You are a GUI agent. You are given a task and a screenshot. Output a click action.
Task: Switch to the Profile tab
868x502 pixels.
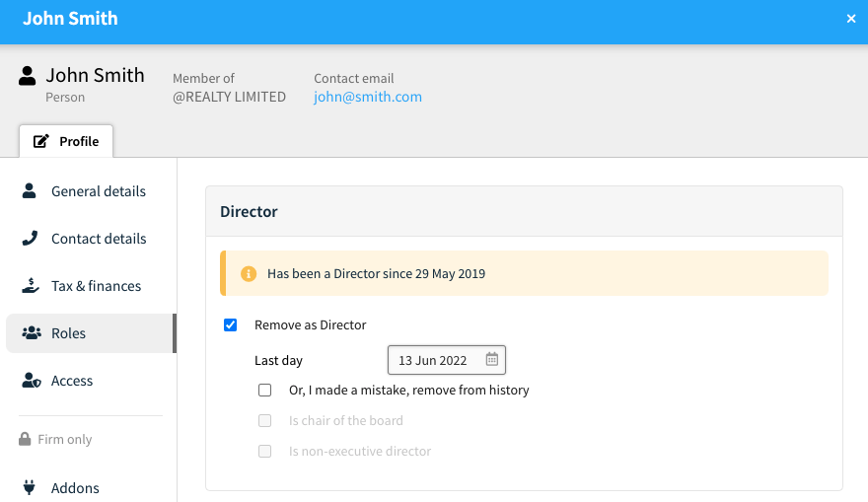66,141
